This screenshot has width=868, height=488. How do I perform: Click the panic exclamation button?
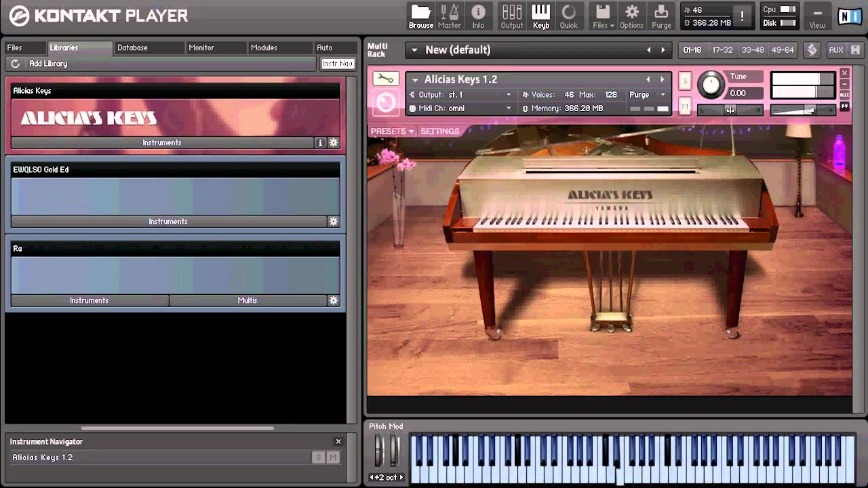[743, 16]
